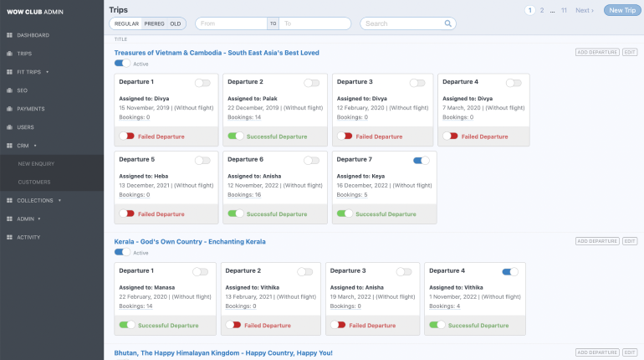Image resolution: width=644 pixels, height=360 pixels.
Task: Click the Activity sidebar icon
Action: click(x=9, y=237)
